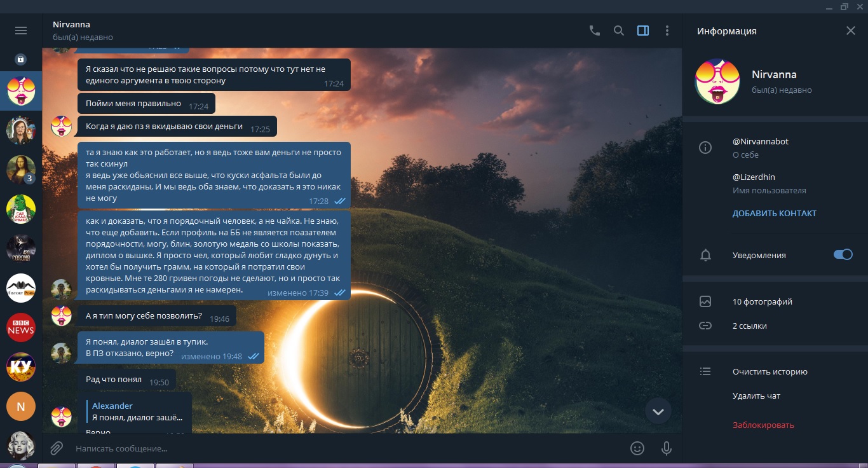Screen dimensions: 868x468
Task: Click Nirvanna's avatar beside the 19:46 message
Action: click(x=62, y=316)
